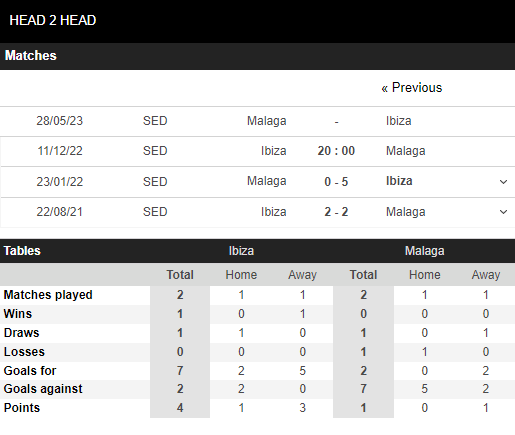Image resolution: width=515 pixels, height=435 pixels.
Task: Click the 22/08/21 match date
Action: coord(60,212)
